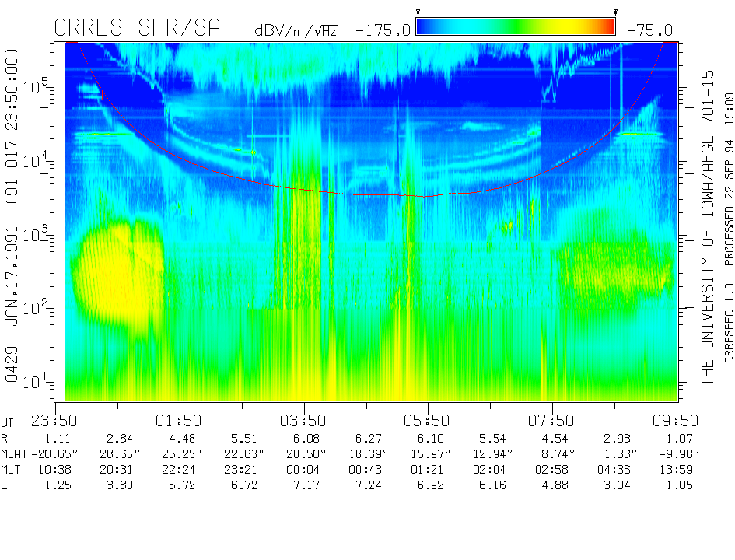
Task: Click the 0429 orbit number label
Action: coord(12,365)
